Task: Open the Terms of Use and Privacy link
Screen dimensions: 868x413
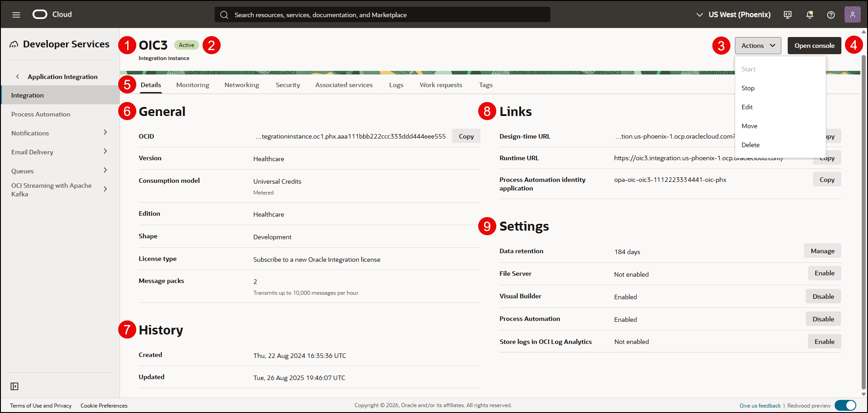Action: pyautogui.click(x=41, y=406)
